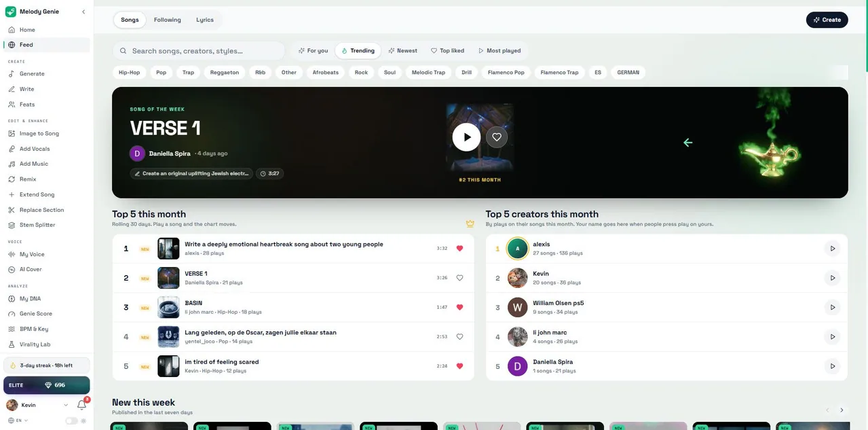Open the notifications bell
This screenshot has width=868, height=430.
(81, 405)
